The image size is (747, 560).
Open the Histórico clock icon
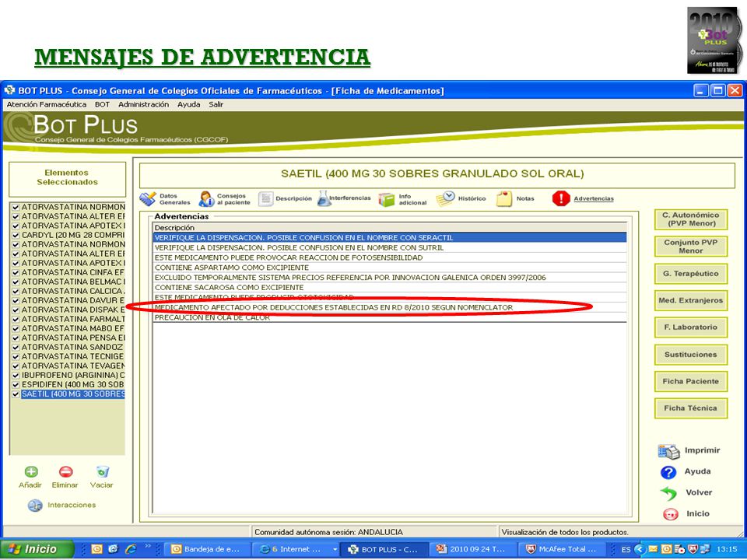(445, 198)
